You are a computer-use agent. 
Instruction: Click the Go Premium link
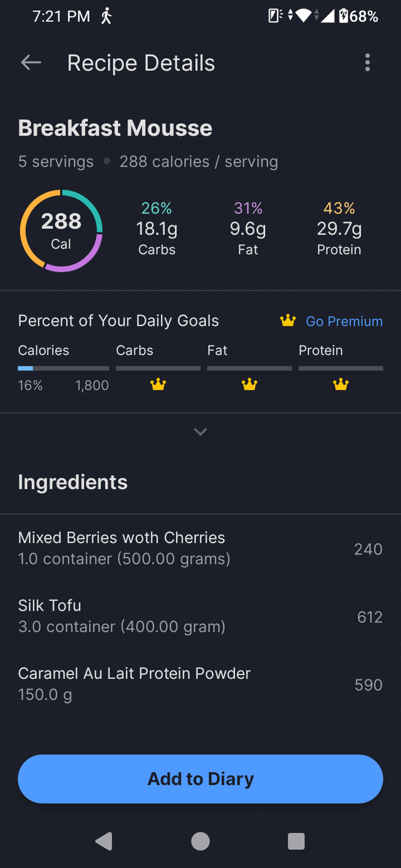(344, 321)
